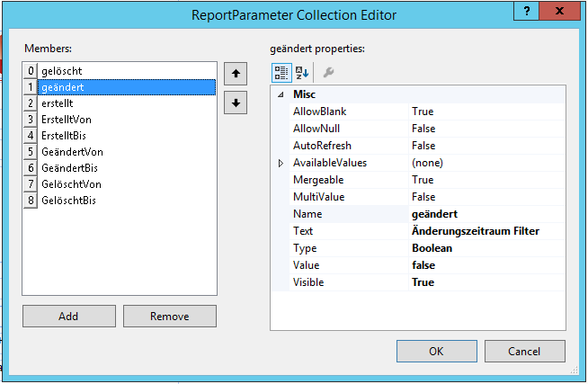Add a new report parameter

coord(68,317)
